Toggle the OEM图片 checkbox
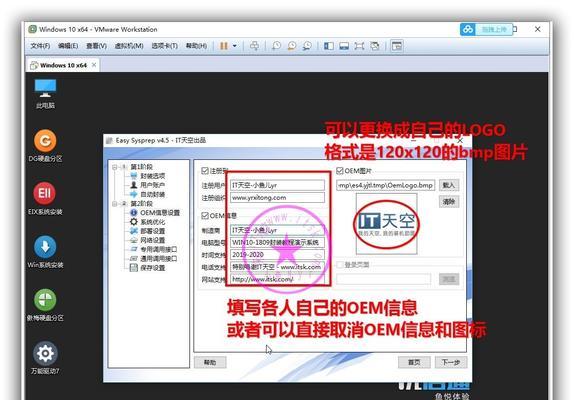The height and width of the screenshot is (400, 574). (340, 171)
